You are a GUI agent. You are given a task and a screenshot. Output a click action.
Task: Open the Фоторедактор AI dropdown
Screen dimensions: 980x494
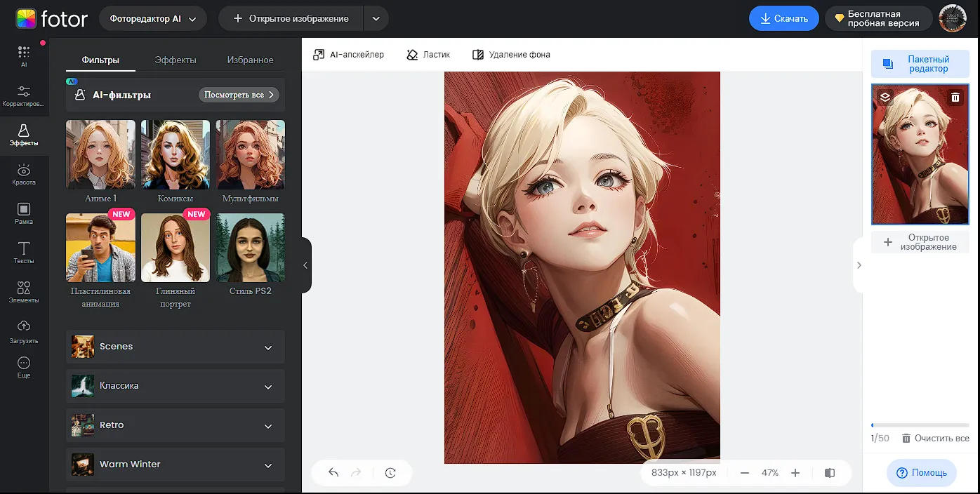(153, 19)
